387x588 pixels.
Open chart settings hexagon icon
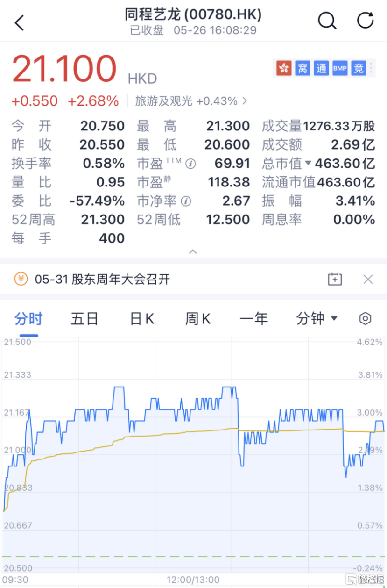point(365,319)
